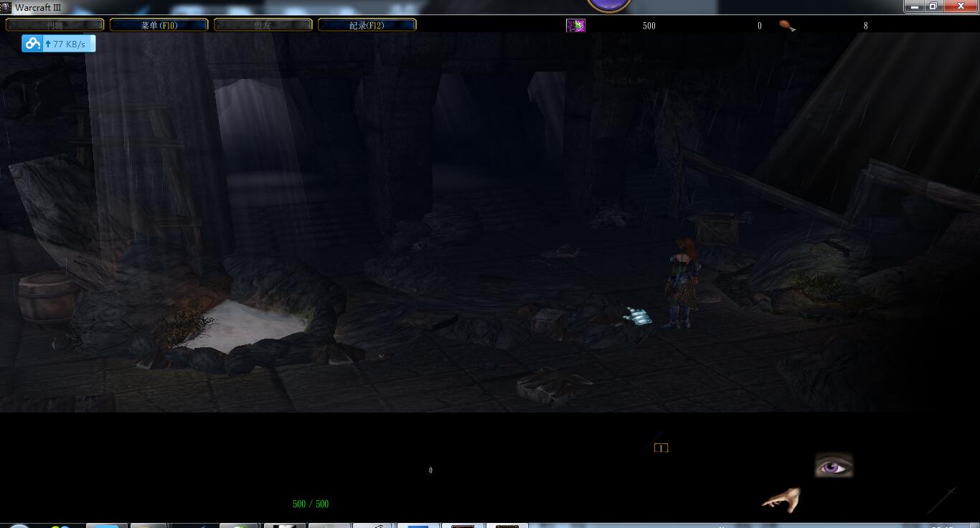Viewport: 980px width, 528px height.
Task: Select the purple eye ability icon
Action: 834,466
